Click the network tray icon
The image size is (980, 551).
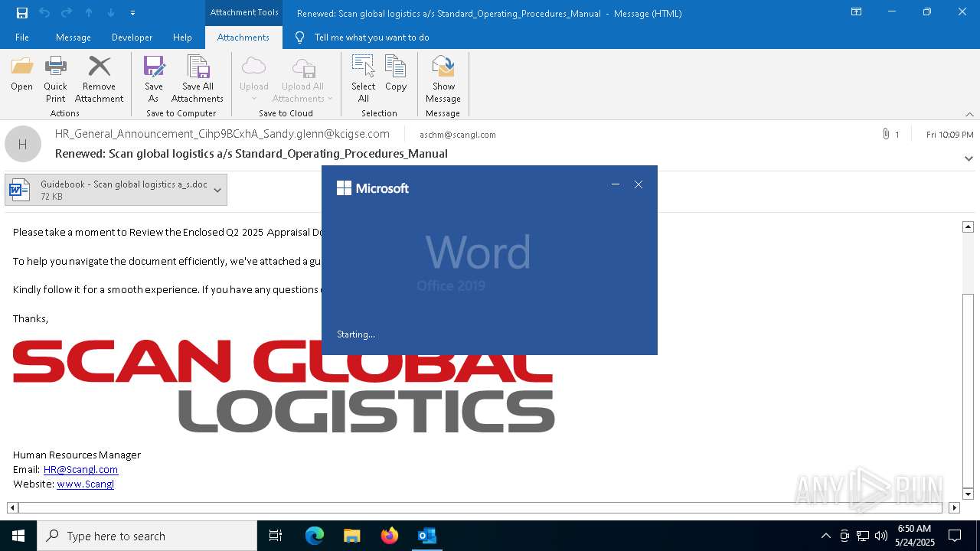(863, 536)
